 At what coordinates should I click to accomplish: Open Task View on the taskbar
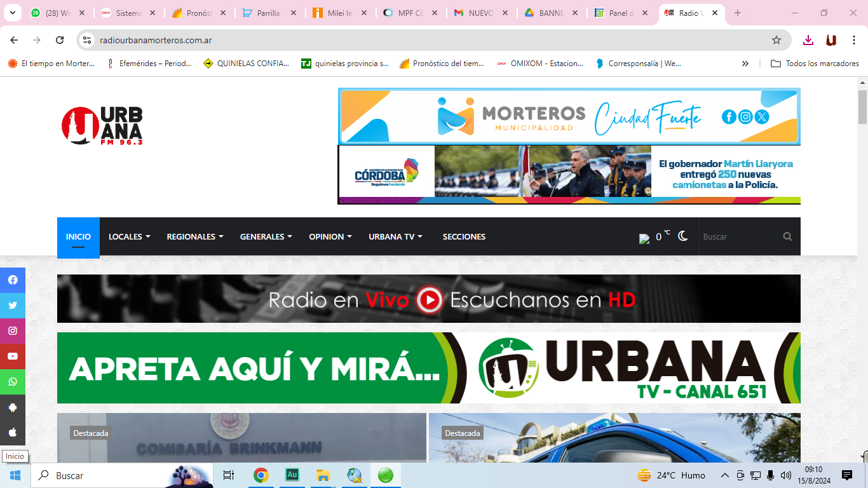coord(229,475)
